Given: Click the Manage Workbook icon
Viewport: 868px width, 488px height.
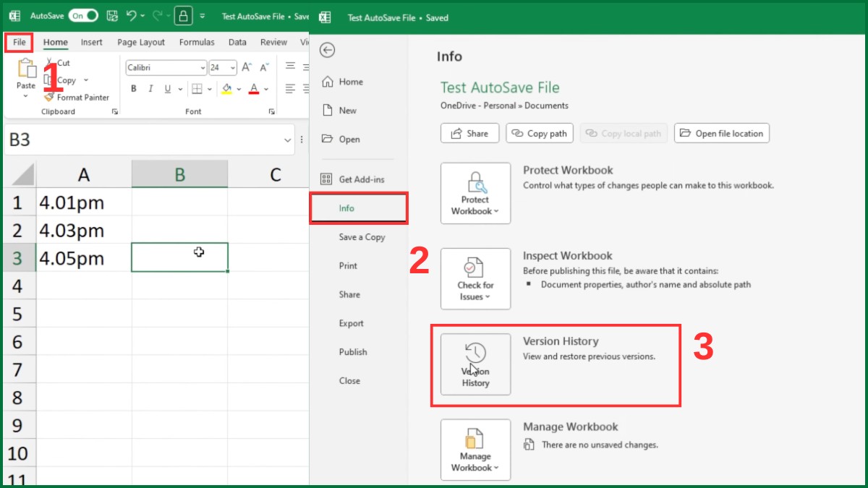Looking at the screenshot, I should click(475, 450).
